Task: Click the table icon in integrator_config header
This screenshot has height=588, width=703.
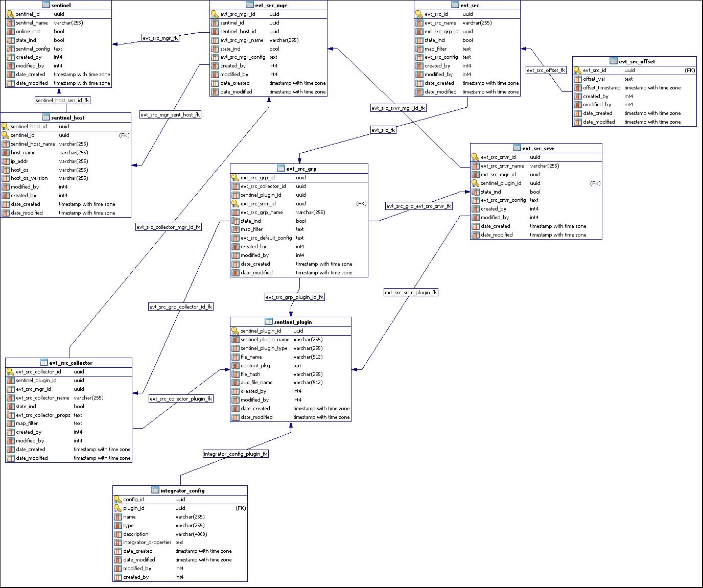Action: [155, 490]
